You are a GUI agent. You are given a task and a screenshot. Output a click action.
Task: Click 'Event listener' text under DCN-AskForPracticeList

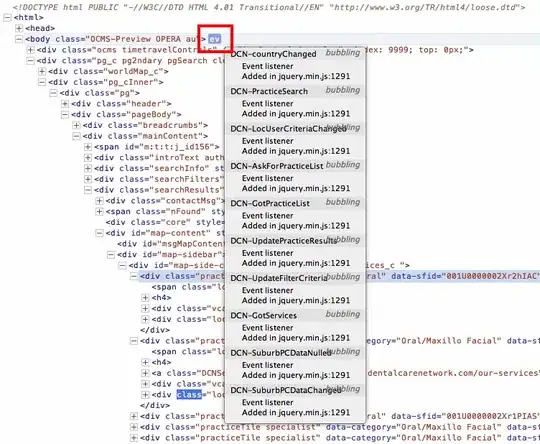pyautogui.click(x=268, y=178)
